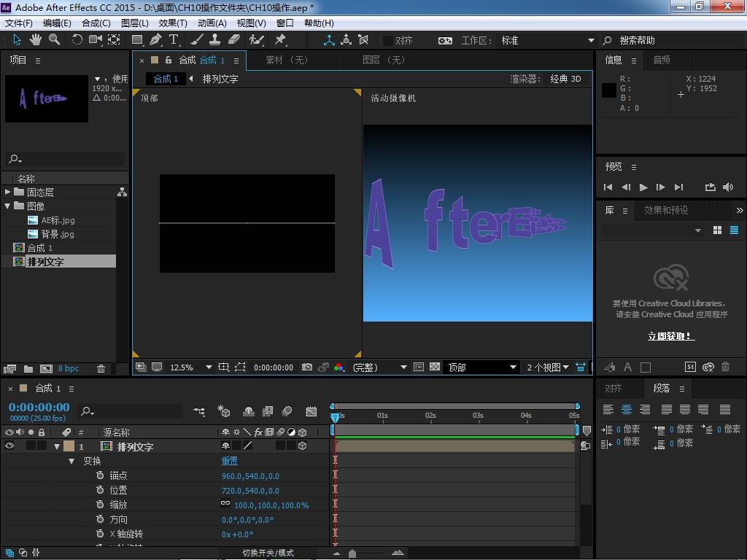
Task: Select the Roto Brush tool
Action: [x=256, y=40]
